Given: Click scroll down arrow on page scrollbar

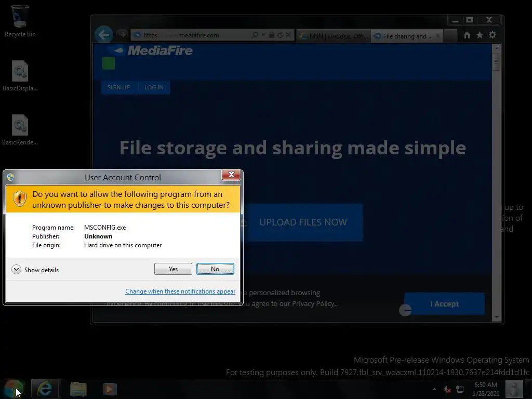Looking at the screenshot, I should (496, 317).
